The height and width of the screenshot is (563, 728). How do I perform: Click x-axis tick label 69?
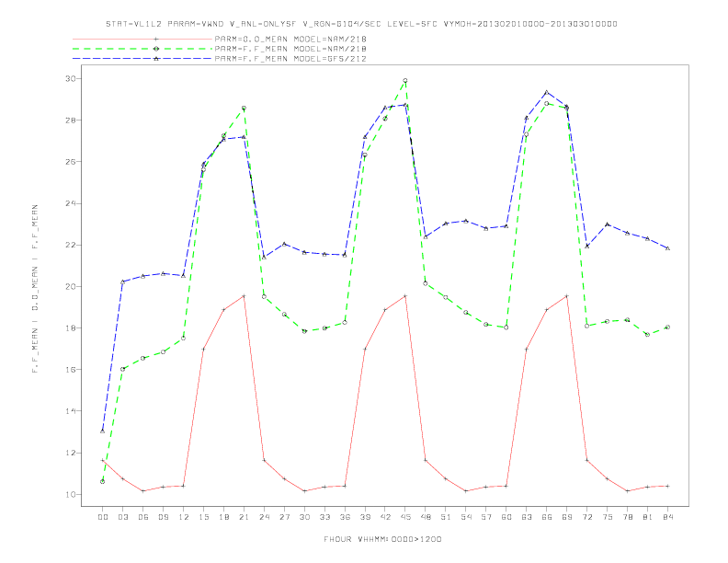point(567,517)
